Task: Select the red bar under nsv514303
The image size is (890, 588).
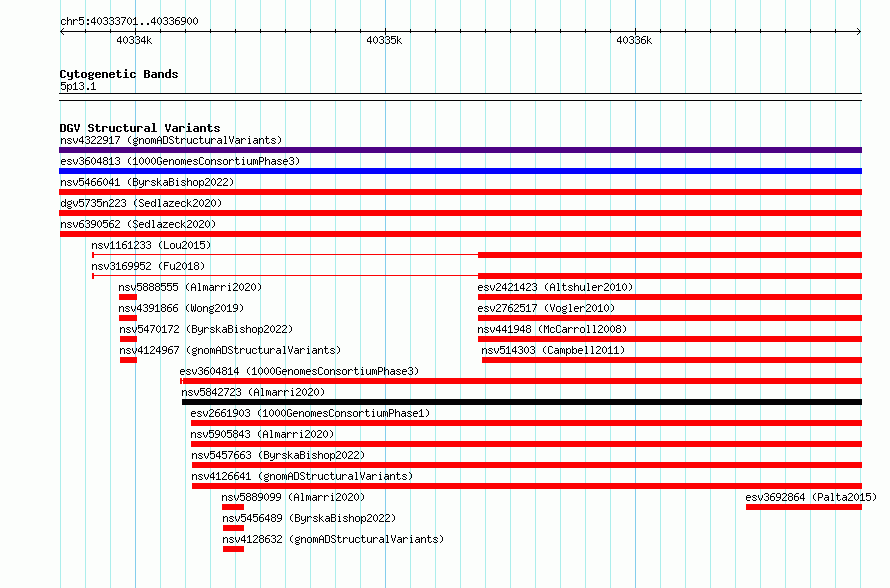Action: tap(672, 360)
